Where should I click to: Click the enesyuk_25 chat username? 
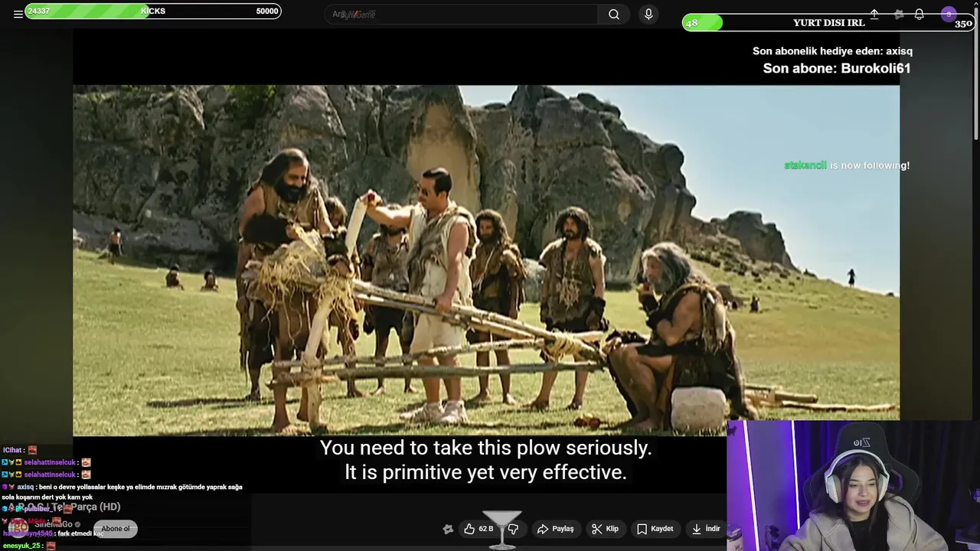(x=22, y=546)
